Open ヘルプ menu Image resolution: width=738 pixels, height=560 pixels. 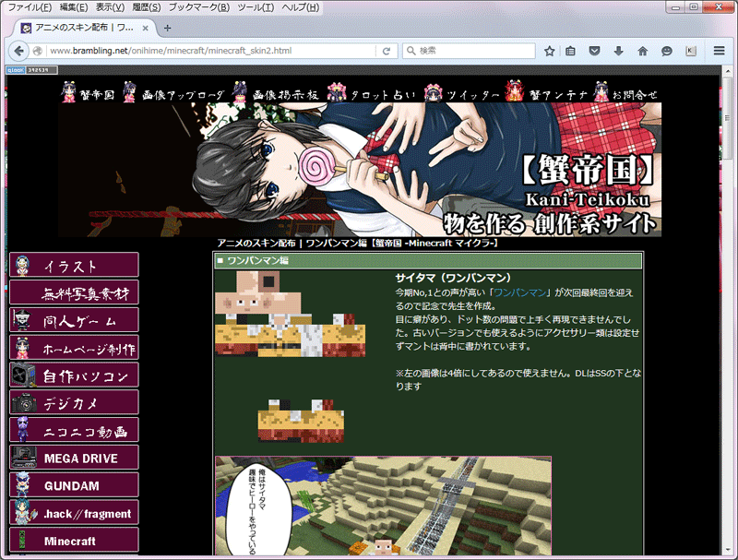click(x=301, y=7)
